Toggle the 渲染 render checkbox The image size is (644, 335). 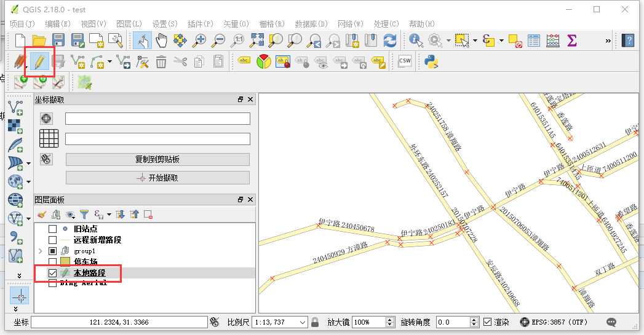pos(488,322)
